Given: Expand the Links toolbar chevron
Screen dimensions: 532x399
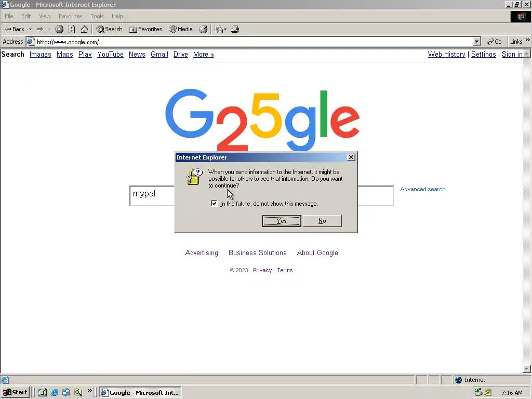Looking at the screenshot, I should pyautogui.click(x=528, y=40).
